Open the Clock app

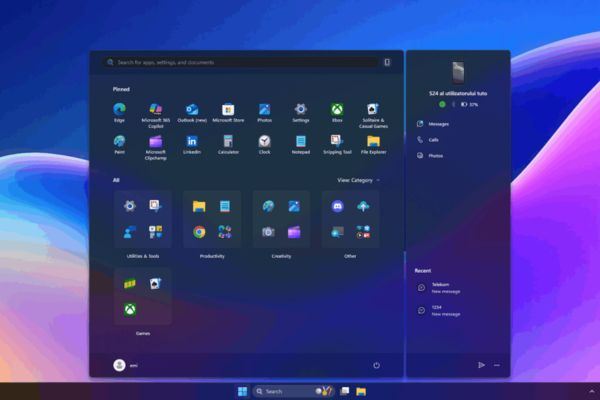click(x=264, y=144)
